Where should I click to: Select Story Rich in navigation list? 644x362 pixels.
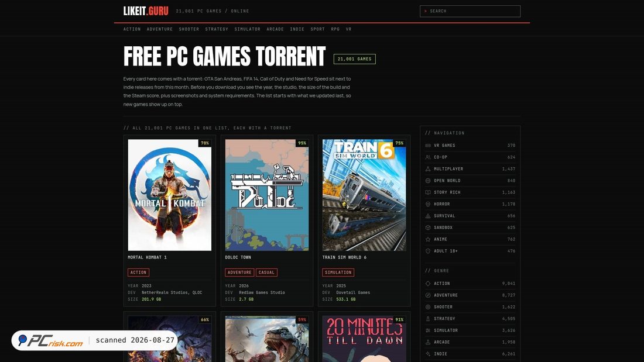click(470, 192)
